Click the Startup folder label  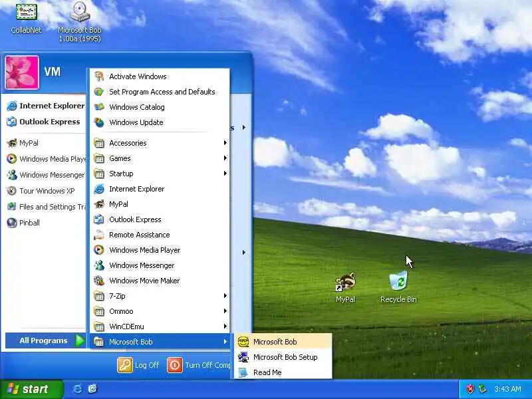click(x=121, y=174)
